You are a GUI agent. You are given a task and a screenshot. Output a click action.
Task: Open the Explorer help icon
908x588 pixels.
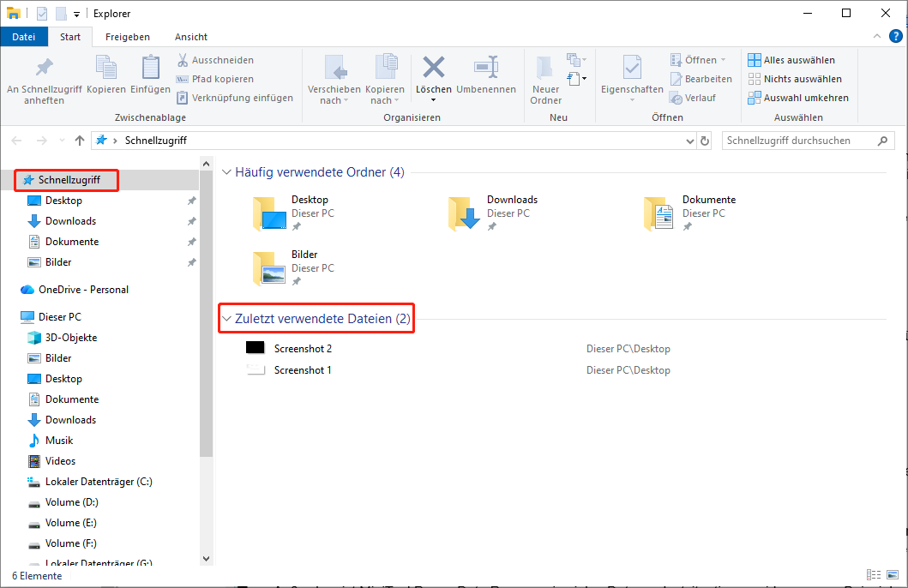(895, 37)
